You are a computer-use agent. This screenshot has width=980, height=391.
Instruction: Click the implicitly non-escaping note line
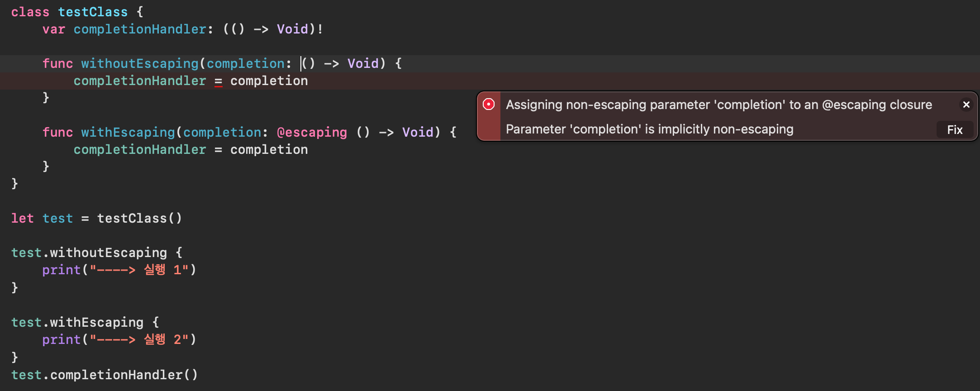click(x=649, y=129)
